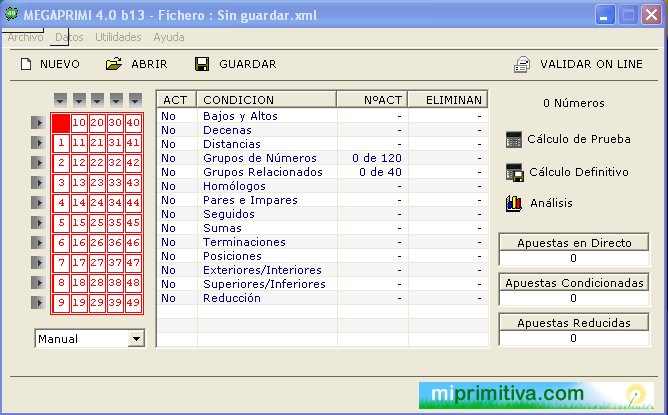Click the row arrow next to number 1
The height and width of the screenshot is (415, 668).
tap(38, 142)
